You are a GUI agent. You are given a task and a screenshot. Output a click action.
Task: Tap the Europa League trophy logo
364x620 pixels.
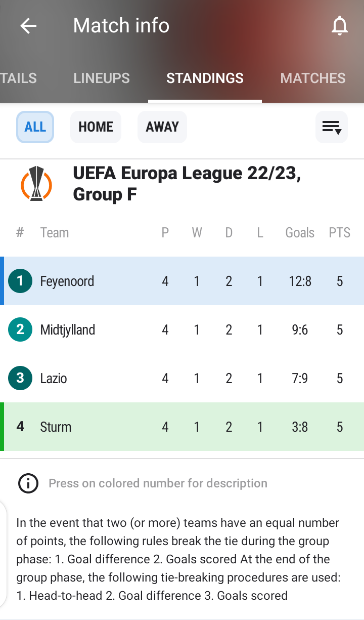(x=36, y=184)
